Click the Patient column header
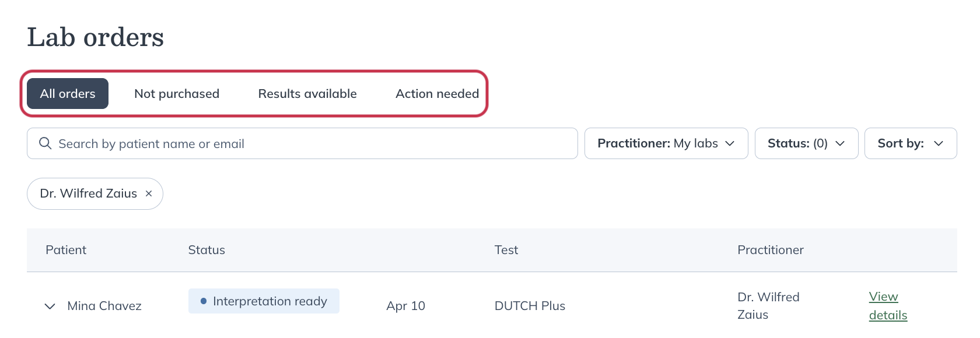The width and height of the screenshot is (980, 338). [66, 250]
